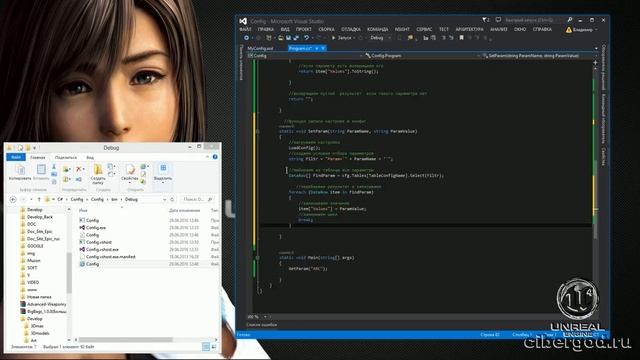This screenshot has width=640, height=360.
Task: Select the Config.vshost.exe.manifest file in Explorer
Action: tap(111, 257)
